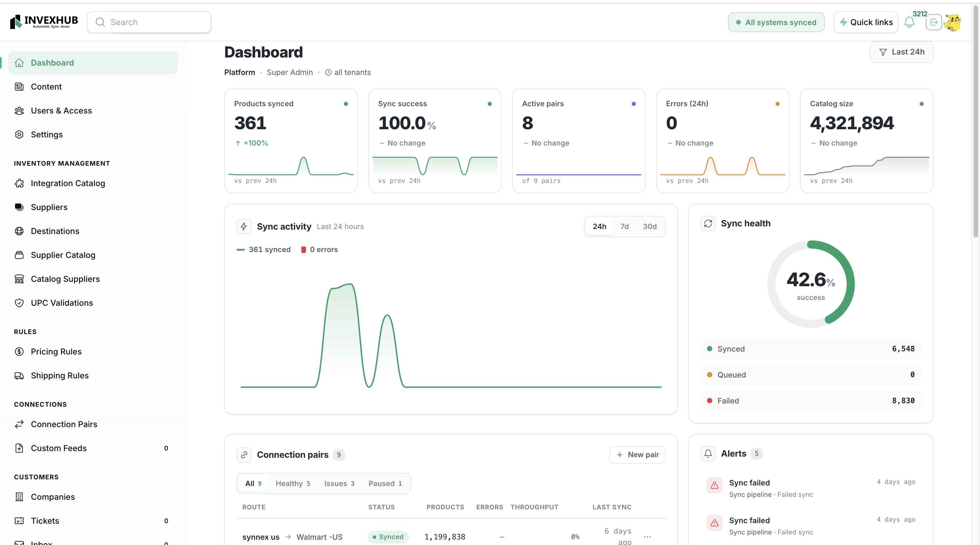Open the Last 24h filter dropdown

901,52
